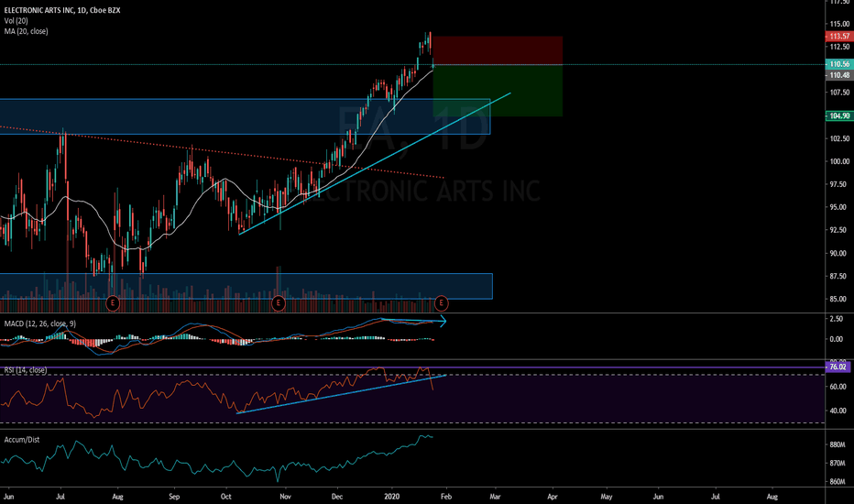This screenshot has width=854, height=504.
Task: Select the ELECTRONIC ARTS INC, 1D title
Action: click(62, 10)
